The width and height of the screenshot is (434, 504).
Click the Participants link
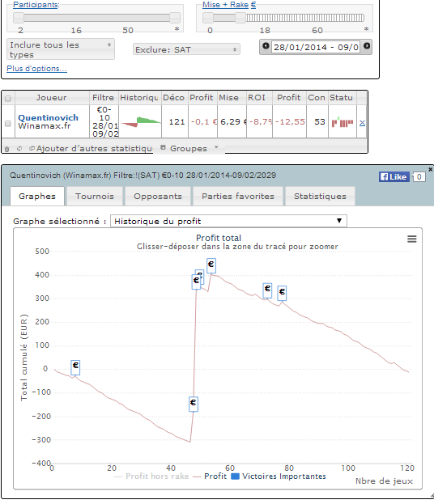click(x=36, y=5)
